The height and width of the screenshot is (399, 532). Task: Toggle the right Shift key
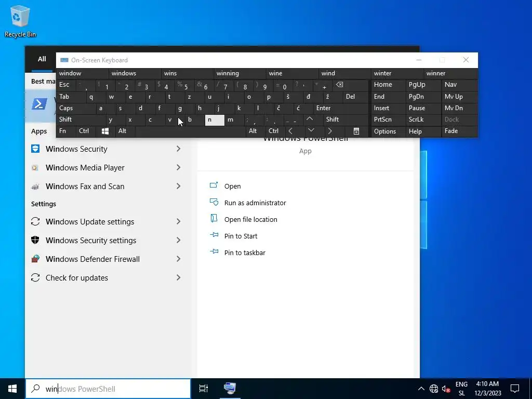tap(345, 119)
